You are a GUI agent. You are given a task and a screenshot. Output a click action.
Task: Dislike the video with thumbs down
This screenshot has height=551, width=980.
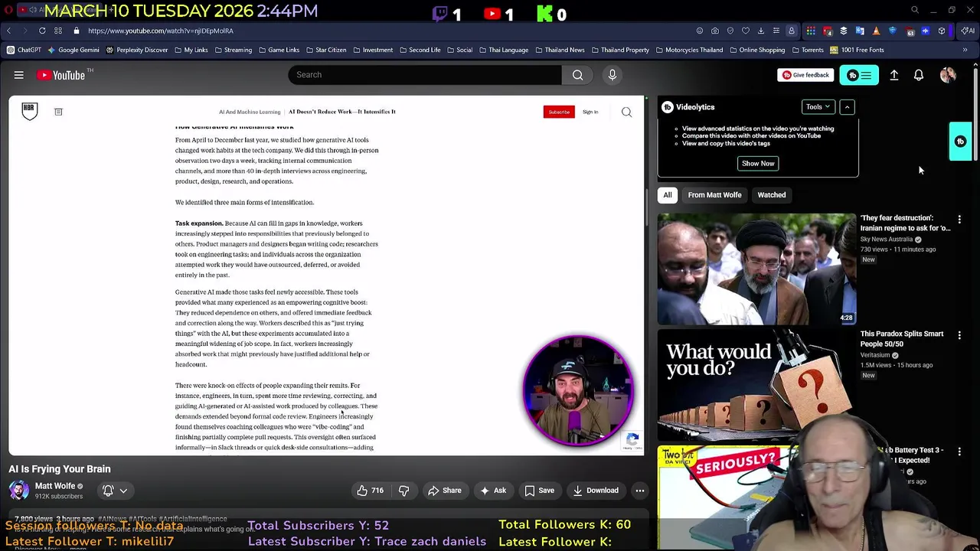(403, 491)
